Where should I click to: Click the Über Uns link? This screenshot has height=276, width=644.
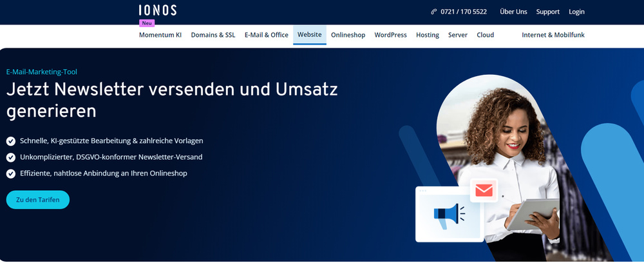[x=513, y=12]
